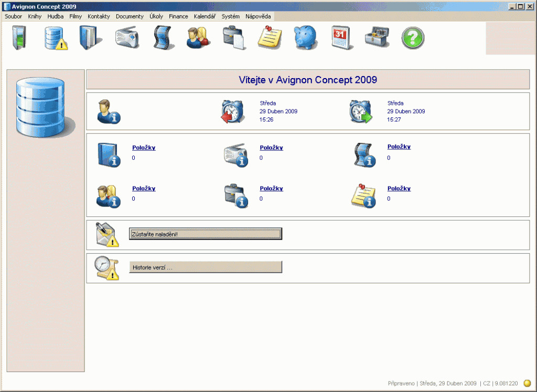
Task: Open the contacts people toolbar icon
Action: (198, 38)
